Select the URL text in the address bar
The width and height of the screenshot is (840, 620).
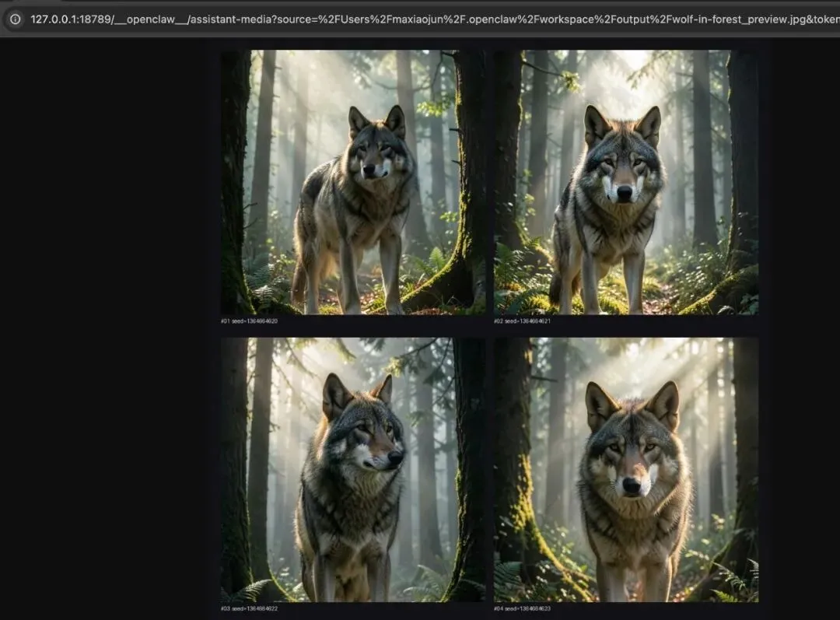tap(435, 19)
